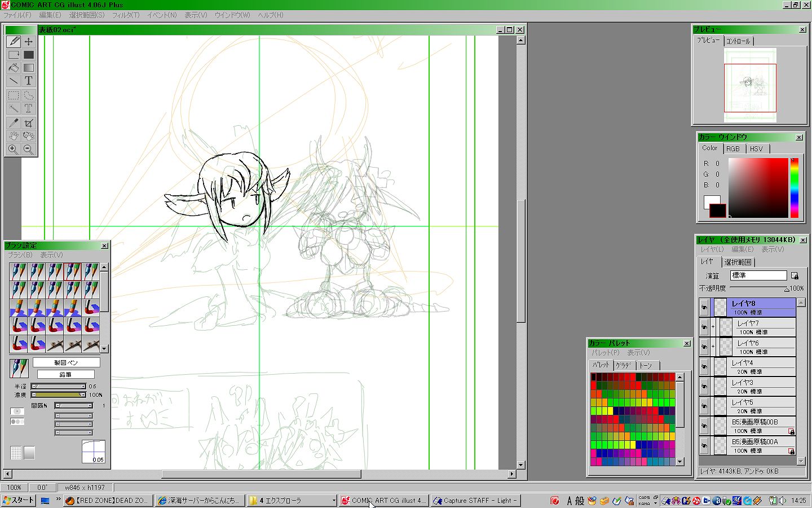Open the パレット(P) menu in color palette

(606, 353)
